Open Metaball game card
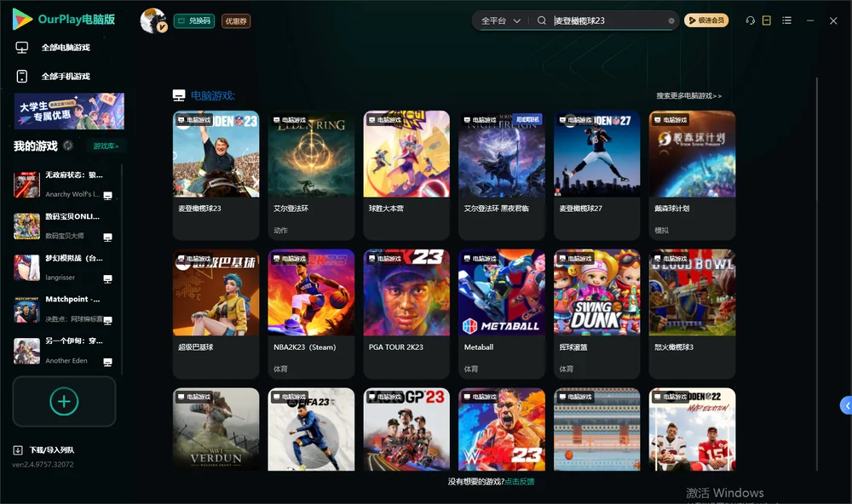Image resolution: width=852 pixels, height=504 pixels. point(502,313)
